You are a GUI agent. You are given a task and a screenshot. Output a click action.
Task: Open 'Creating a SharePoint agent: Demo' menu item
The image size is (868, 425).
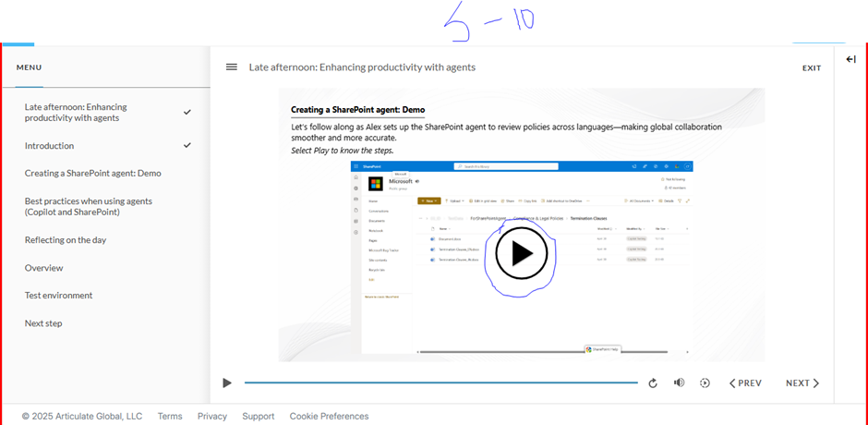[x=93, y=174]
